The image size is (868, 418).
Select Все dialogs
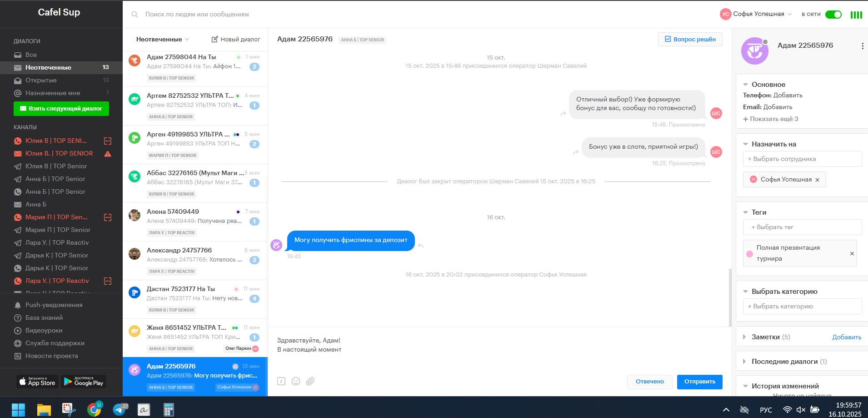pyautogui.click(x=61, y=55)
